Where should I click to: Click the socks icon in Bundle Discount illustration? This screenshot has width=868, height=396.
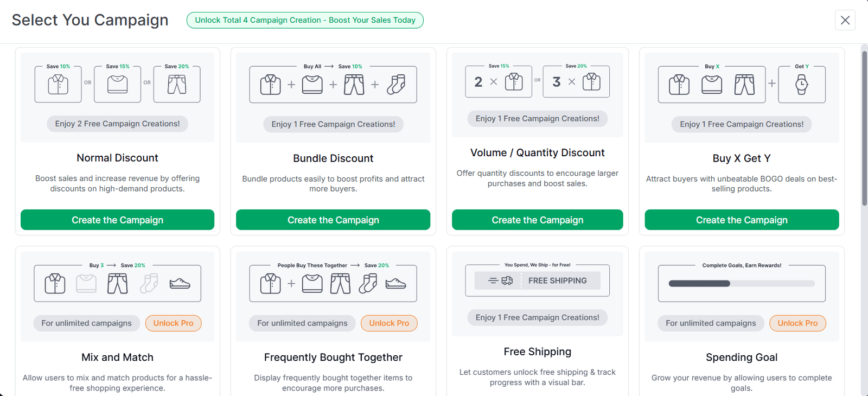click(x=396, y=85)
